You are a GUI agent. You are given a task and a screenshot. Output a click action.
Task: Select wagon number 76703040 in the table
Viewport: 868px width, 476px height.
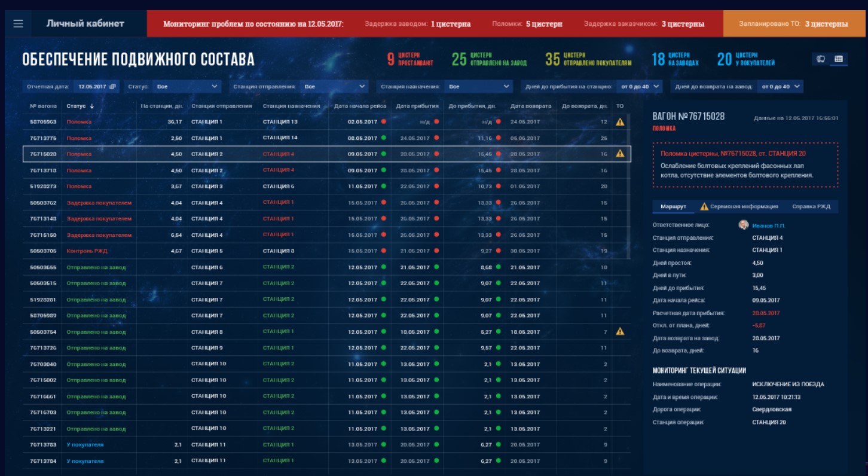[43, 364]
